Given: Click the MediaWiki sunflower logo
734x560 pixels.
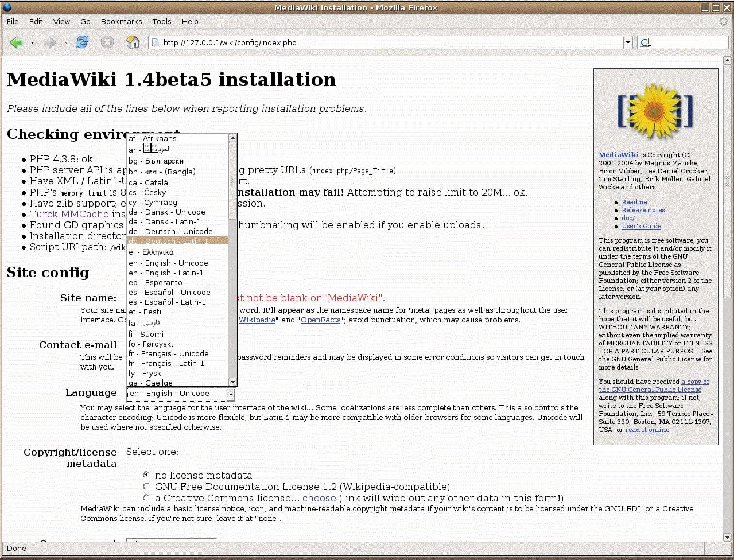Looking at the screenshot, I should click(655, 111).
